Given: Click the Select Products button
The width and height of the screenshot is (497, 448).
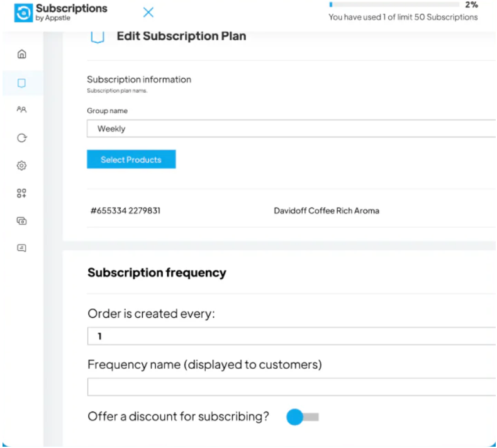Looking at the screenshot, I should pyautogui.click(x=131, y=160).
